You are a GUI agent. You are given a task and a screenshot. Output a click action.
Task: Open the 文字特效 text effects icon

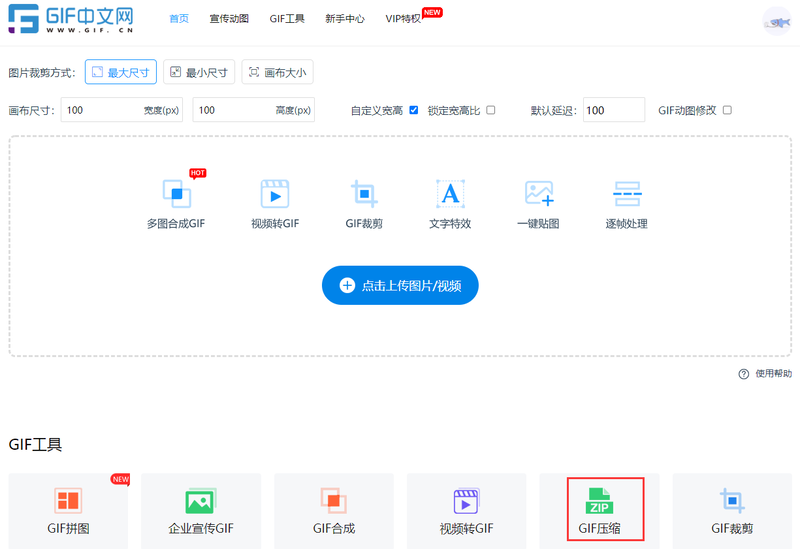coord(450,194)
